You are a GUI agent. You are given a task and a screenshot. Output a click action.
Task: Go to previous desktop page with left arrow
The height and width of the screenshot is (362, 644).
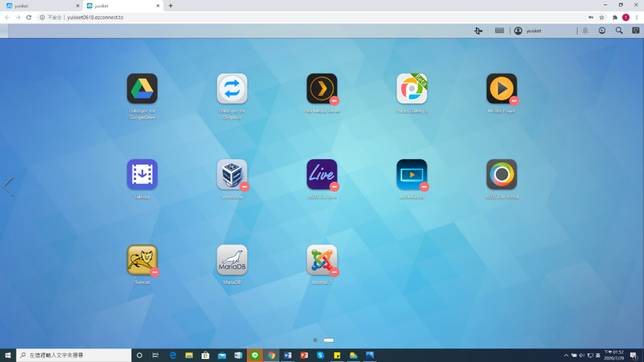pos(9,187)
